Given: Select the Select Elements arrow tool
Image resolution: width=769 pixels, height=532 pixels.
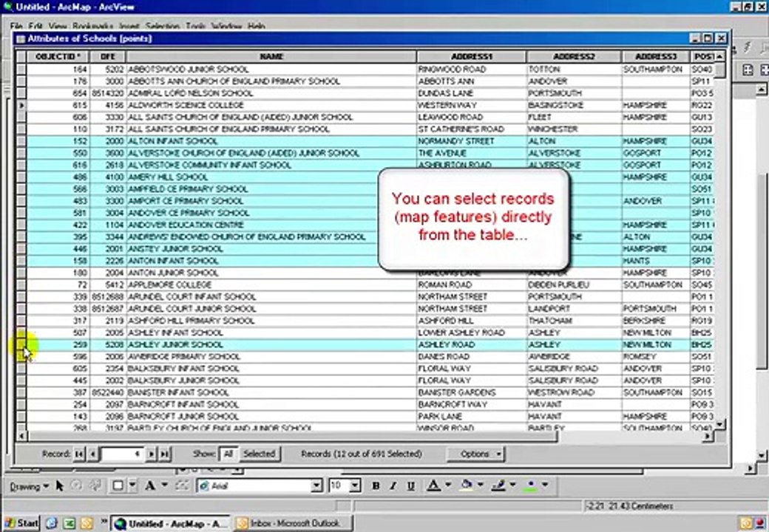Looking at the screenshot, I should tap(60, 485).
